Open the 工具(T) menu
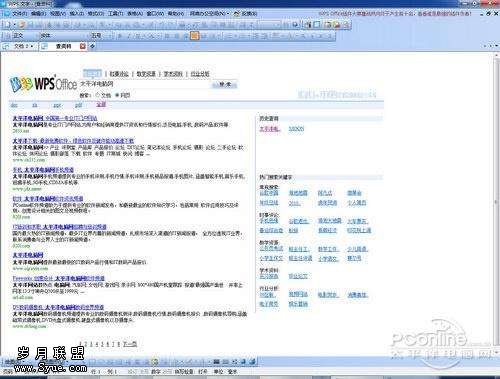 (x=116, y=14)
